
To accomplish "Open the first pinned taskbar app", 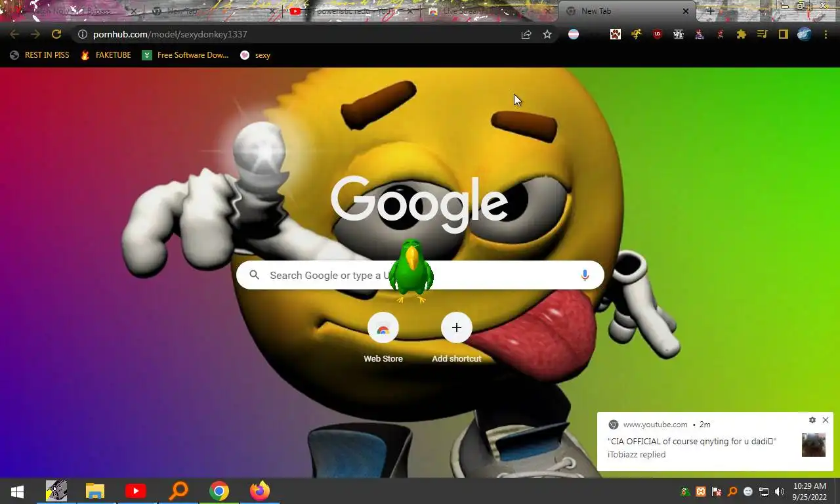I will click(56, 491).
